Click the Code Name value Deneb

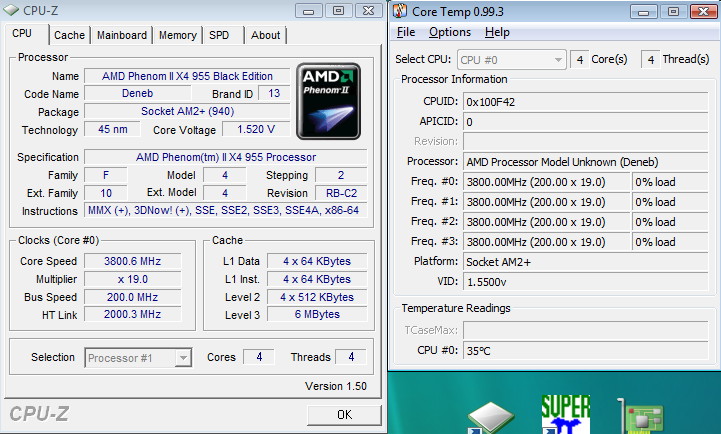pos(137,93)
